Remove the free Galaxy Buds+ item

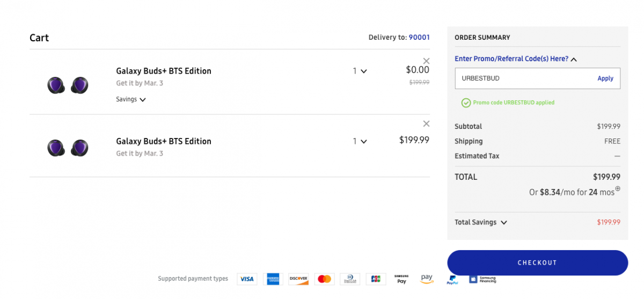[x=426, y=61]
